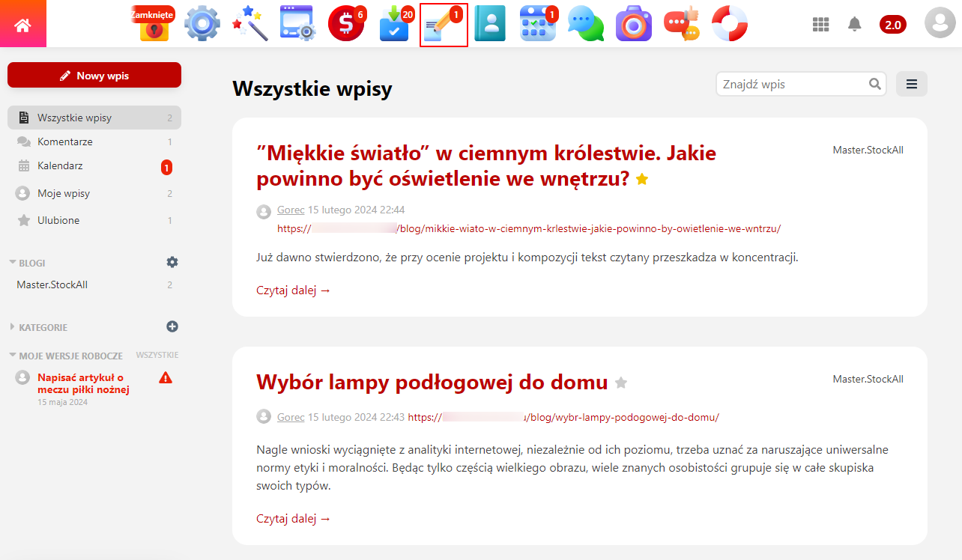Viewport: 962px width, 560px height.
Task: Open the purple camera app
Action: pyautogui.click(x=634, y=24)
